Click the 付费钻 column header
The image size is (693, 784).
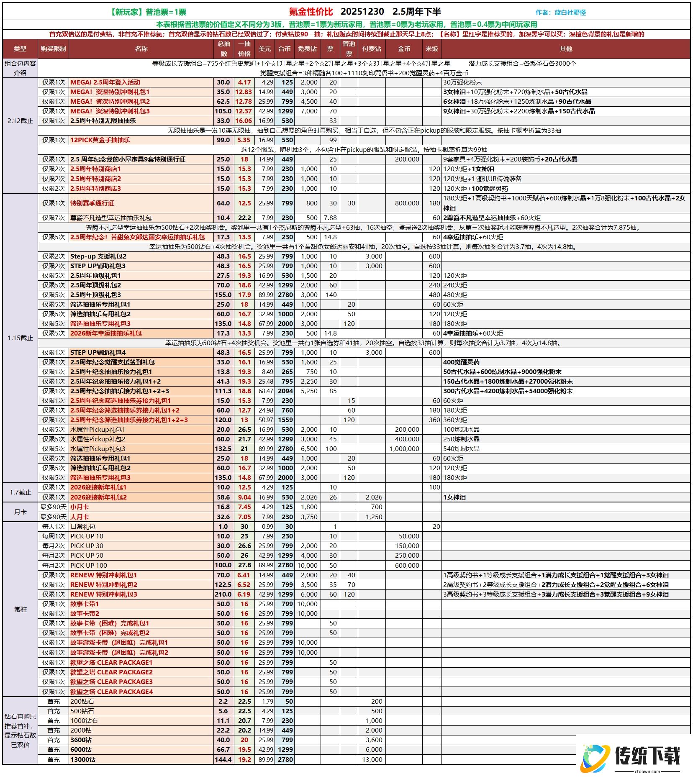tap(371, 49)
